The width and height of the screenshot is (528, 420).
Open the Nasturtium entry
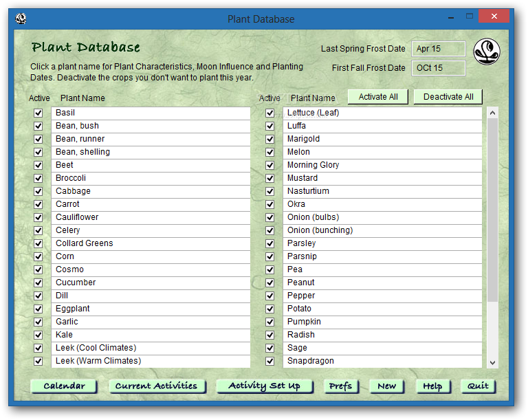382,191
